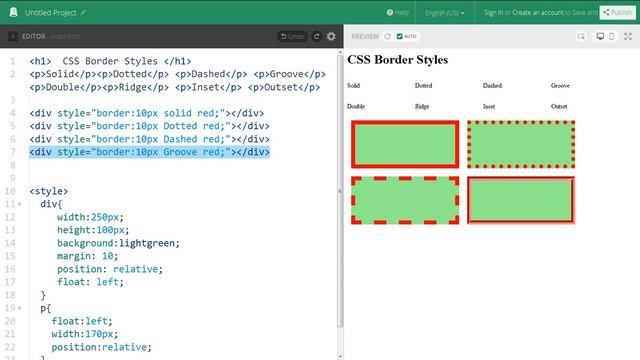Click the pencil icon to rename project
The width and height of the screenshot is (640, 360).
(83, 13)
